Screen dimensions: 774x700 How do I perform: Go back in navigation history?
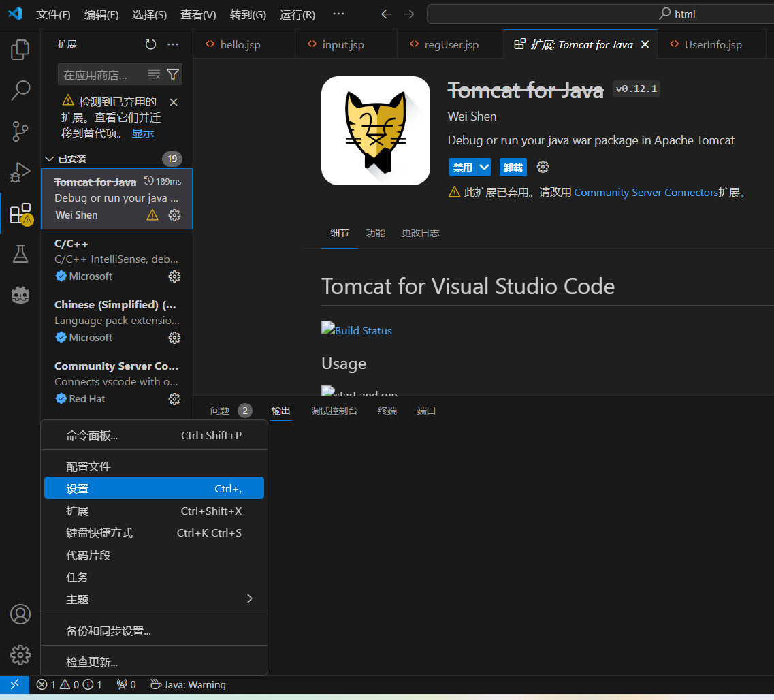pyautogui.click(x=387, y=14)
